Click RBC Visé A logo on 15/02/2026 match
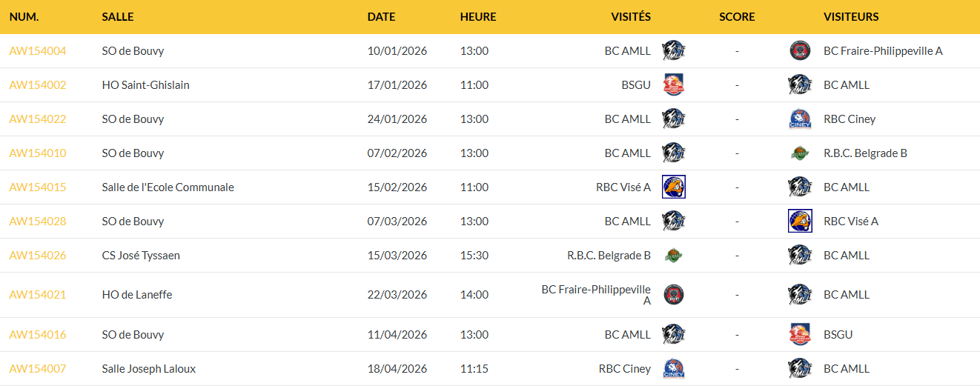The image size is (980, 386). [x=673, y=187]
